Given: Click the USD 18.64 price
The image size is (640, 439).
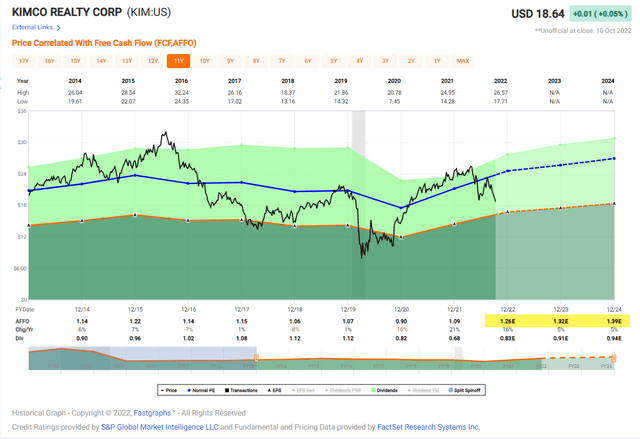Looking at the screenshot, I should [x=538, y=14].
